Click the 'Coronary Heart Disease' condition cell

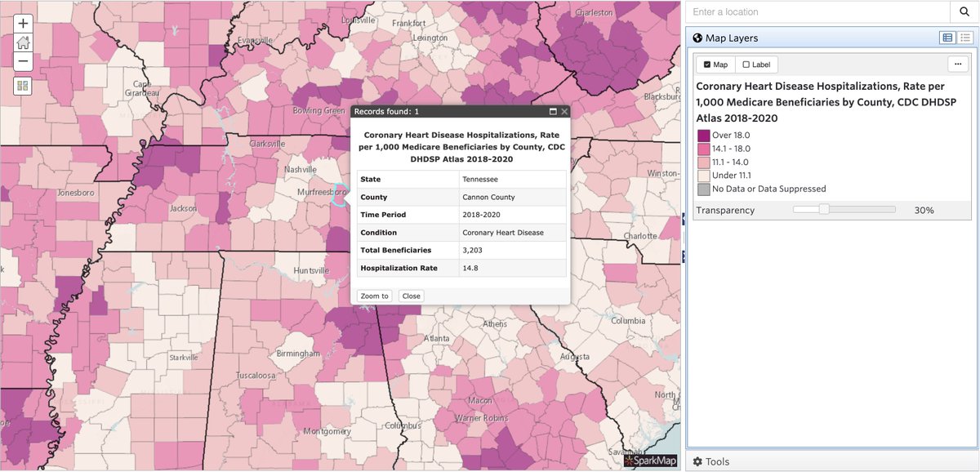point(513,233)
